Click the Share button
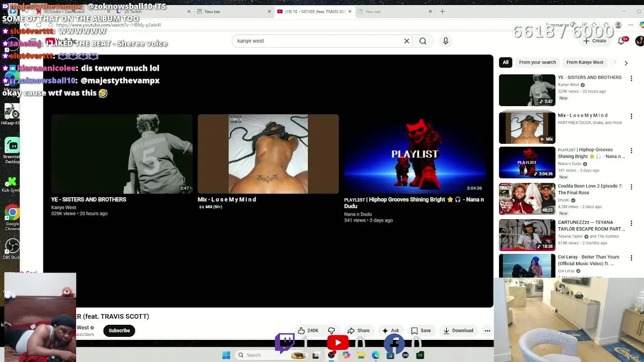The width and height of the screenshot is (644, 362). pyautogui.click(x=358, y=331)
